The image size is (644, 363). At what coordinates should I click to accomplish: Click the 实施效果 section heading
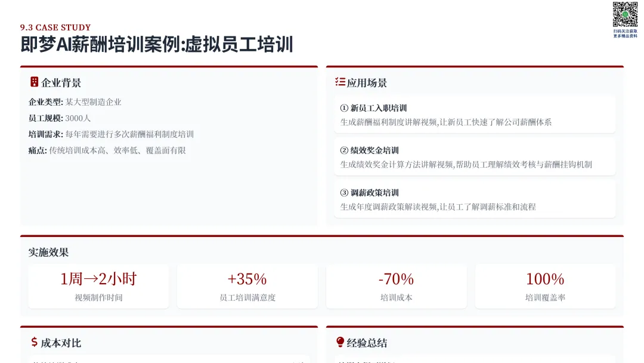48,253
